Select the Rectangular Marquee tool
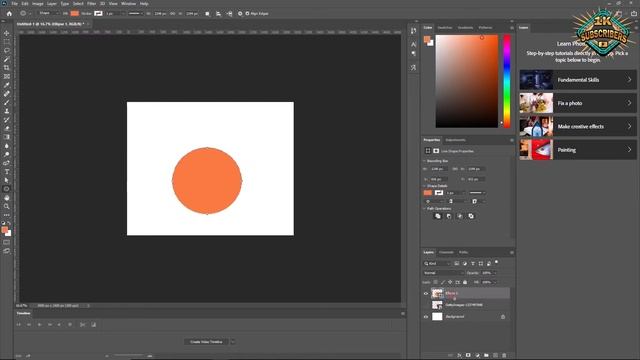 coord(7,42)
